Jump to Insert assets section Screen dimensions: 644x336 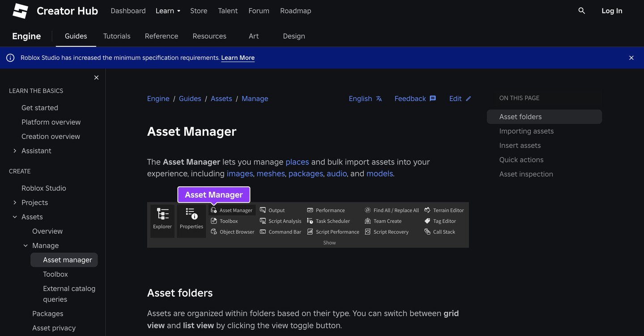click(x=520, y=145)
